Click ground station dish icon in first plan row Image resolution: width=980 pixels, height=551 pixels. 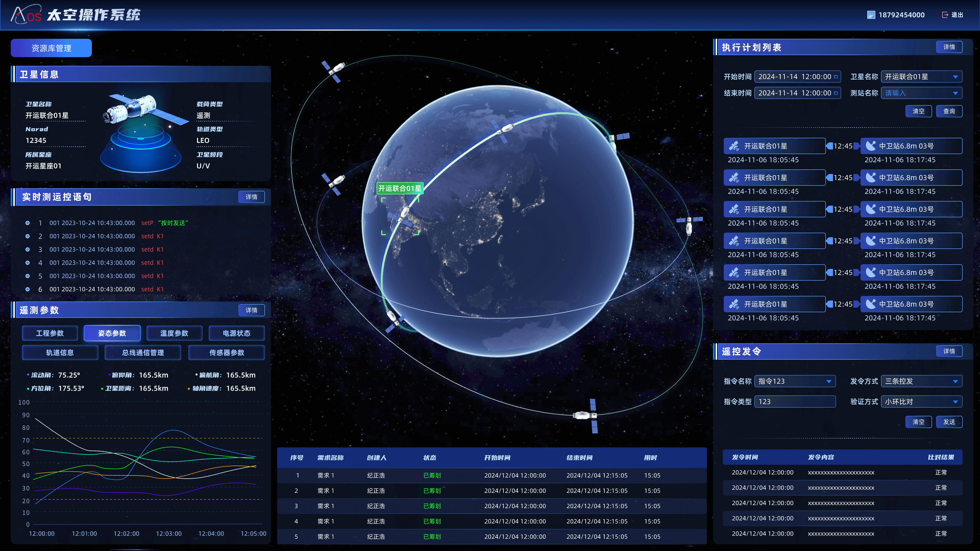tap(871, 146)
